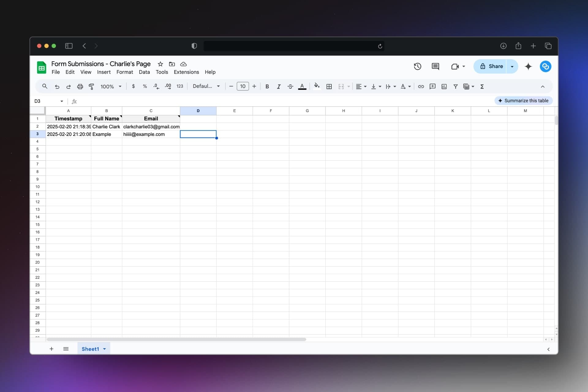Click Summarize this table

(x=523, y=100)
